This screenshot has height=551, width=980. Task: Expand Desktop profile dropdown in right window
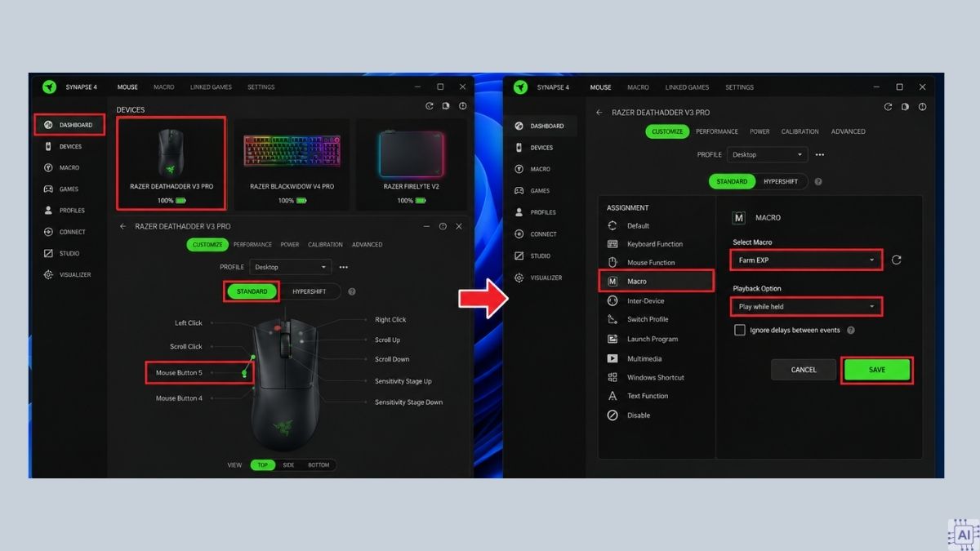(x=767, y=154)
